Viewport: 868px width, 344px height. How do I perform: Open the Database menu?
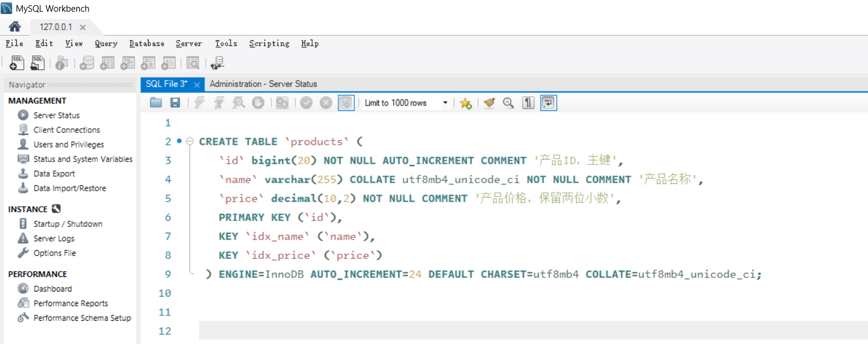pyautogui.click(x=147, y=44)
